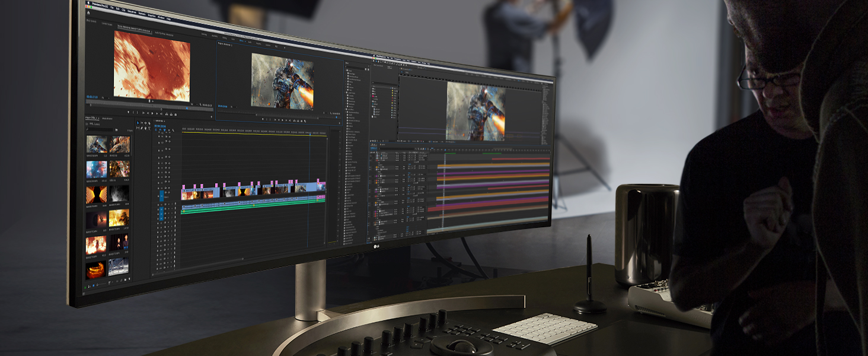Click the timeline timecode 00:04:20:06
This screenshot has height=356, width=868.
(x=160, y=126)
